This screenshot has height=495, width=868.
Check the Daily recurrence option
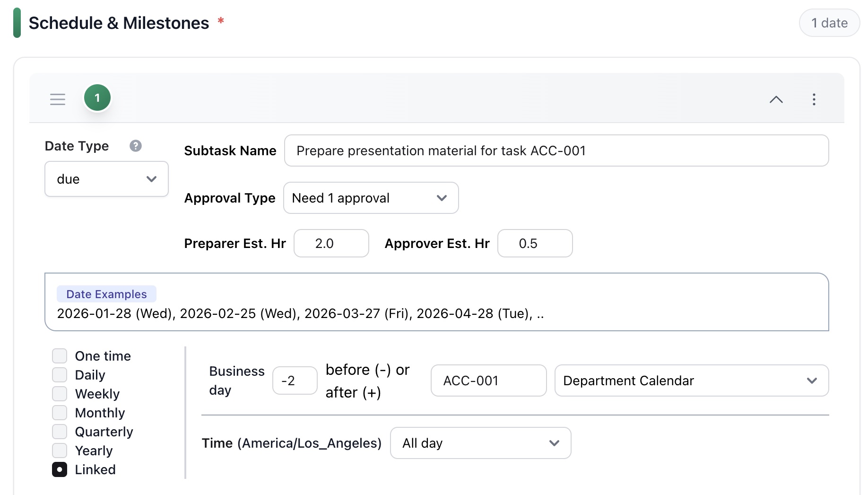coord(60,374)
